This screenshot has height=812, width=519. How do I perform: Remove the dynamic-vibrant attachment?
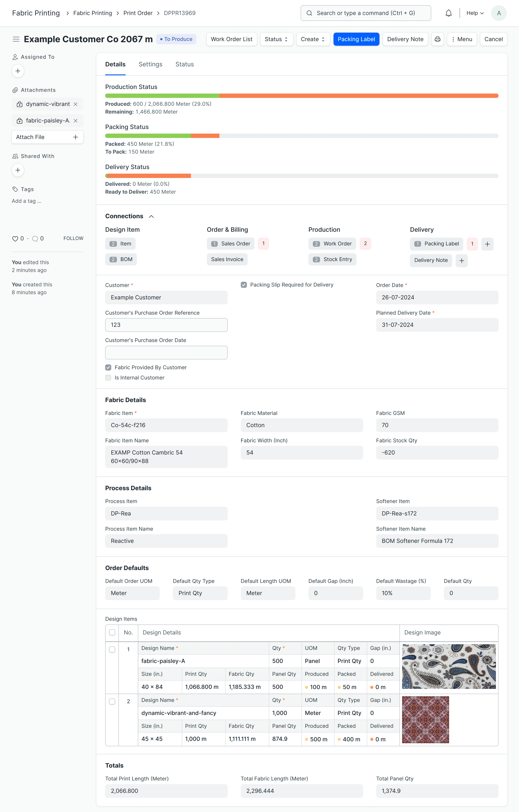tap(76, 104)
